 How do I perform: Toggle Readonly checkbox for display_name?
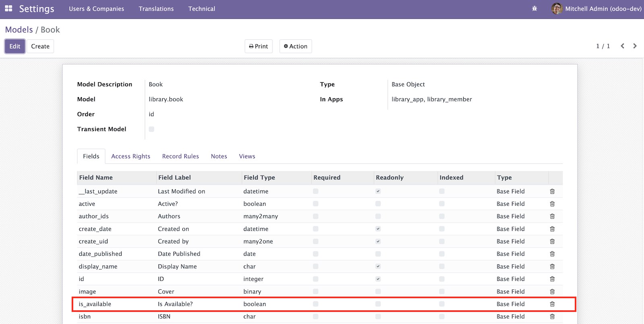point(378,266)
